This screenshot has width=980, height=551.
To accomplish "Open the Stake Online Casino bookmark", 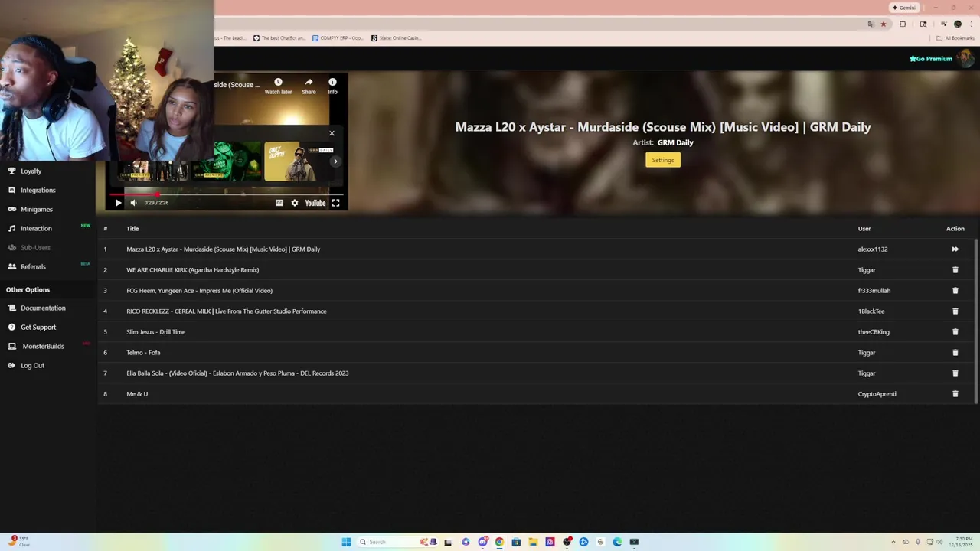I will pyautogui.click(x=397, y=38).
